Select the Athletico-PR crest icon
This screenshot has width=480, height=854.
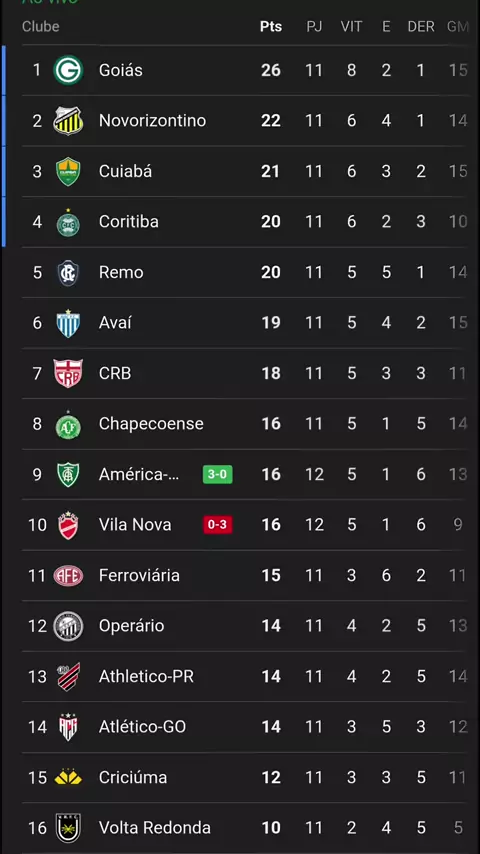(69, 677)
